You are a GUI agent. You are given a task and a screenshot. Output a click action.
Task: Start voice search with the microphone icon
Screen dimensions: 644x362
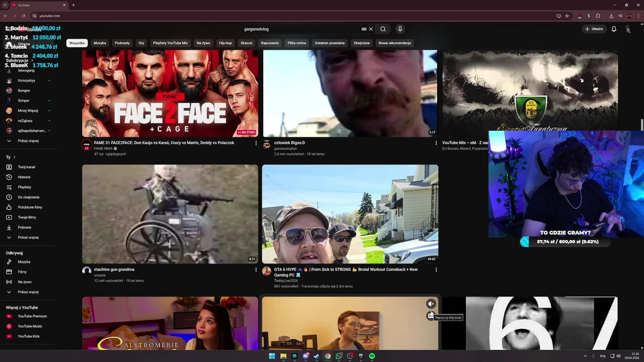[x=400, y=29]
